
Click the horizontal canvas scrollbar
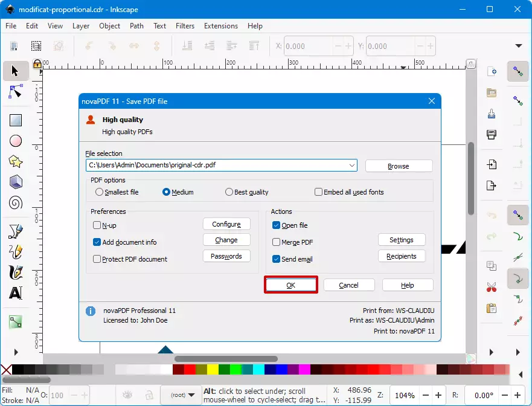226,359
